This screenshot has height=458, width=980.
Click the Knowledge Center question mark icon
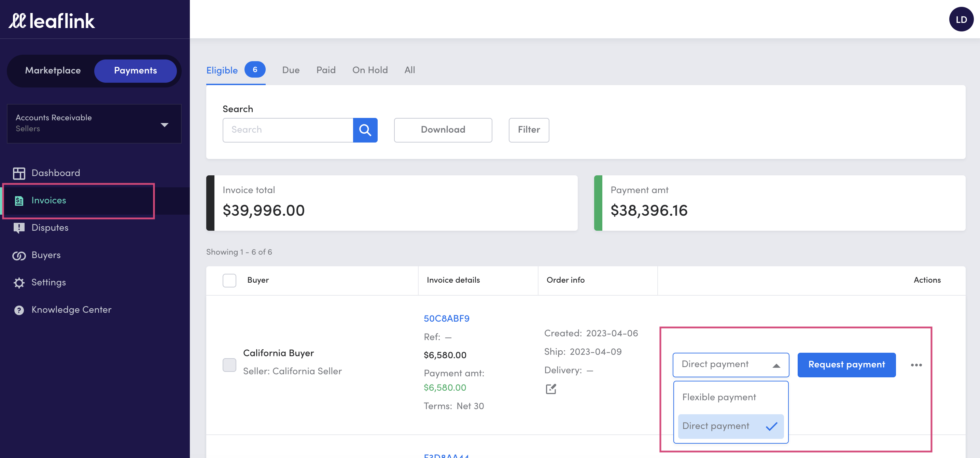point(19,310)
